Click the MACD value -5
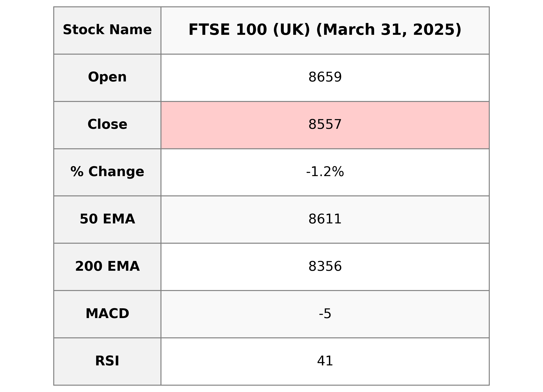 (x=325, y=314)
